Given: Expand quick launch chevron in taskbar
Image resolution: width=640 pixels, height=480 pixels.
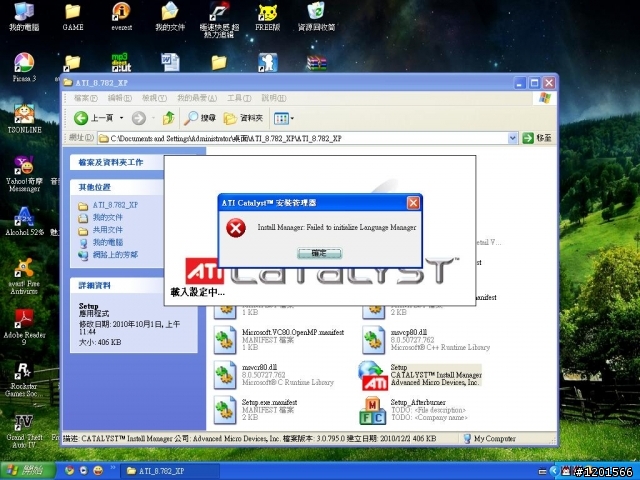Looking at the screenshot, I should [x=113, y=468].
